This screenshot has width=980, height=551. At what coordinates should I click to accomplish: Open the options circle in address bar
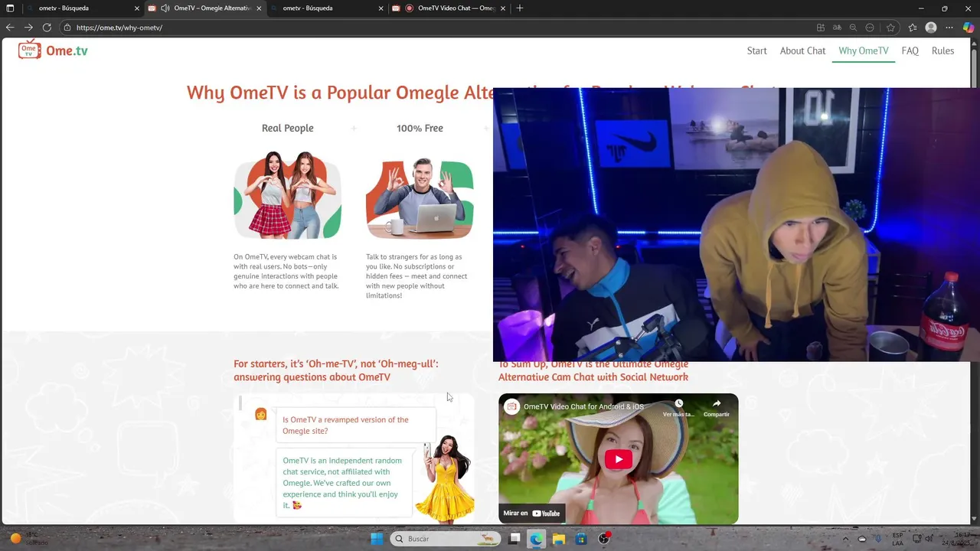pyautogui.click(x=870, y=28)
